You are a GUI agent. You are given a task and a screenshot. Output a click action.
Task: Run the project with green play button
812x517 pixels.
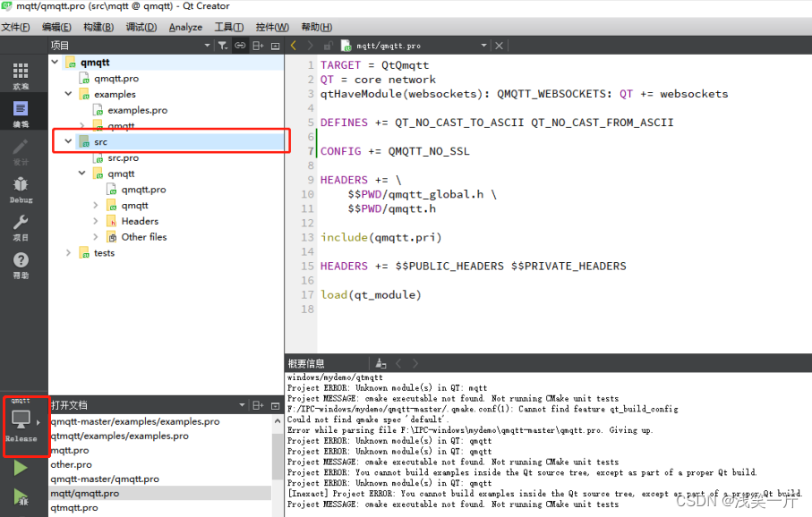pyautogui.click(x=21, y=468)
